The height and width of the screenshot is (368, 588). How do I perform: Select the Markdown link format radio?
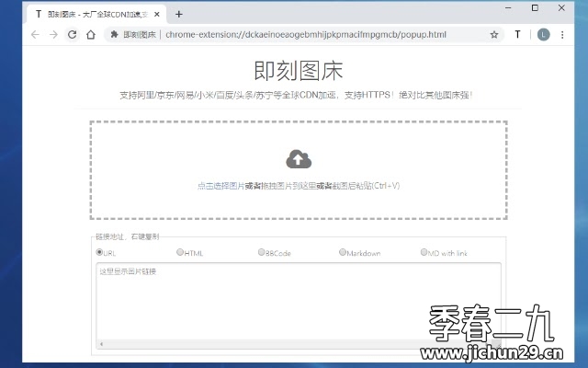(x=343, y=252)
